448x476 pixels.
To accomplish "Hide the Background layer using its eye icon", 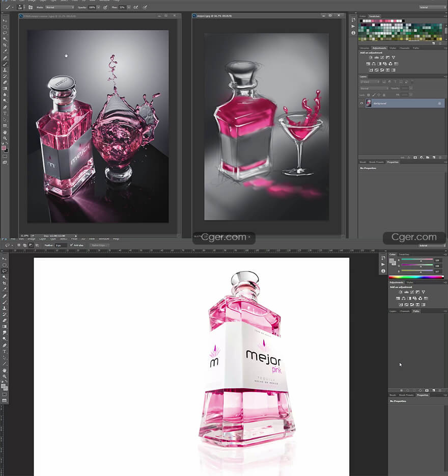I will click(x=361, y=103).
